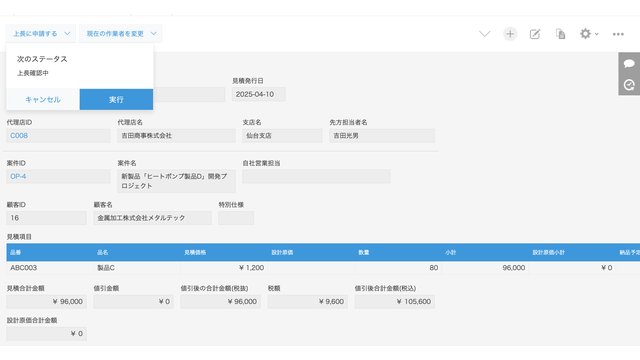Expand the 現在の作業者を変更 dropdown
Screen dimensions: 640x360
click(120, 34)
